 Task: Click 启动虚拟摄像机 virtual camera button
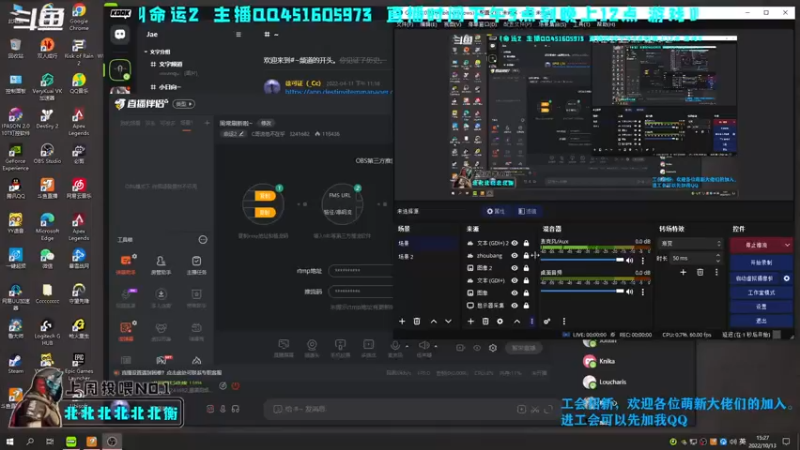coord(755,279)
